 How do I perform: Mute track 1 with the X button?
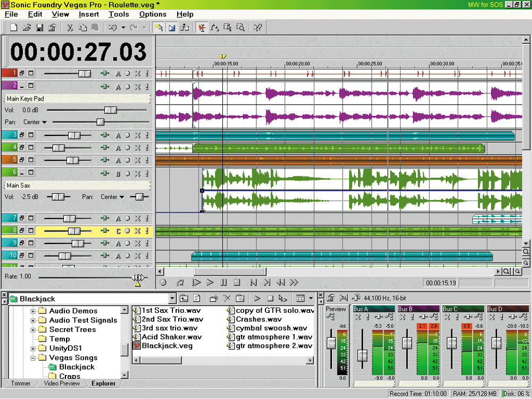coord(137,73)
